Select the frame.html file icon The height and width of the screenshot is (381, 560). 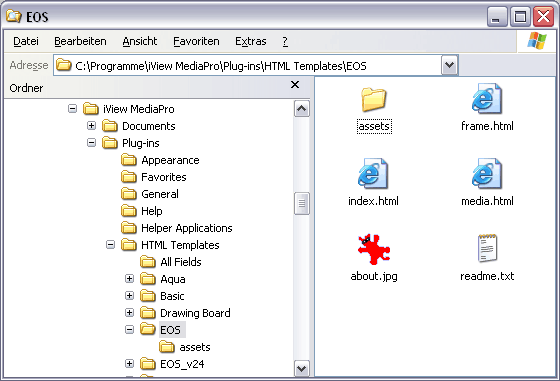pos(486,99)
